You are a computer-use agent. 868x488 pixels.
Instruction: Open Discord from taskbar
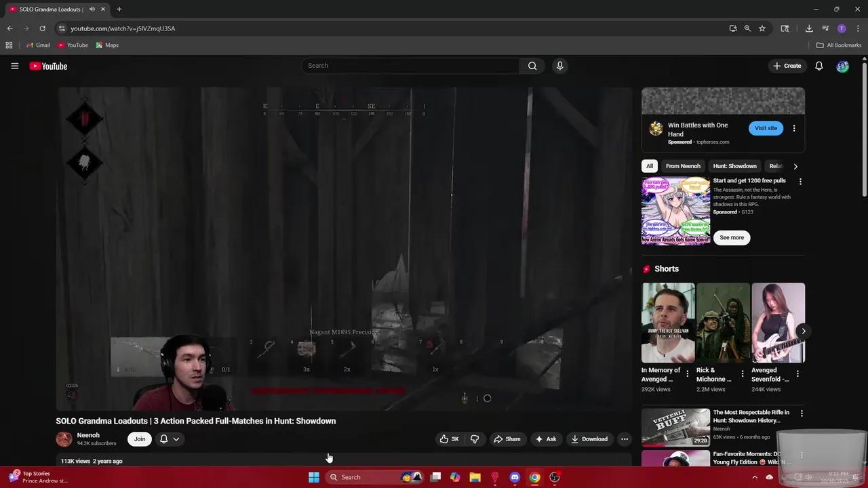tap(515, 477)
